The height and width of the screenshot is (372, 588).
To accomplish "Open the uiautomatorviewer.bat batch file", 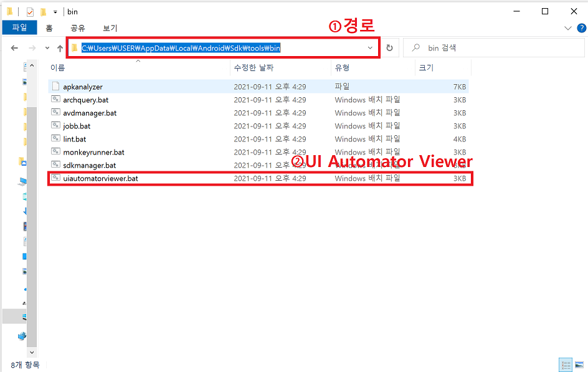I will click(100, 178).
